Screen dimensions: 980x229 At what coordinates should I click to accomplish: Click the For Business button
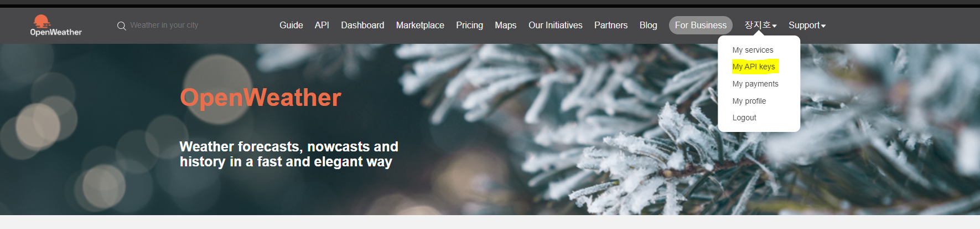tap(701, 26)
